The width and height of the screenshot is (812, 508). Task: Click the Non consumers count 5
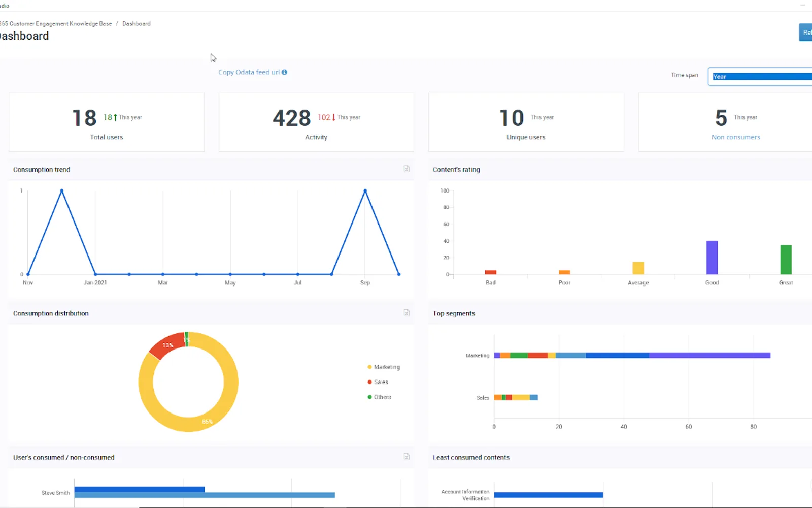click(721, 118)
